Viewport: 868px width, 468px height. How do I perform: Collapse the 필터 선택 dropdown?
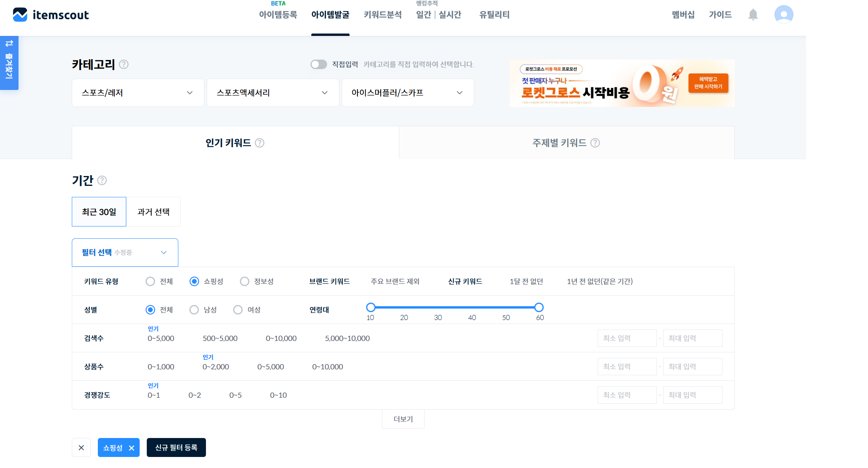125,253
